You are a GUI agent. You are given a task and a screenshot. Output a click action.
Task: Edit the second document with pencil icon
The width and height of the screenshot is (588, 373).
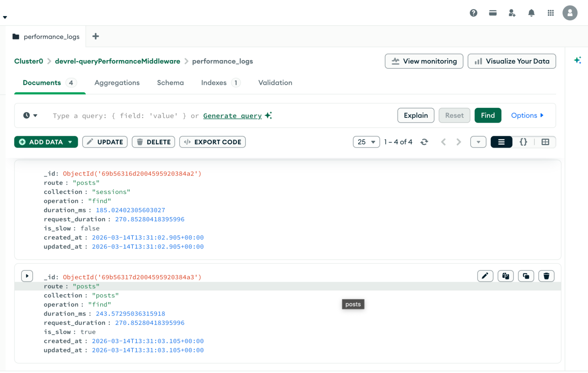[485, 276]
